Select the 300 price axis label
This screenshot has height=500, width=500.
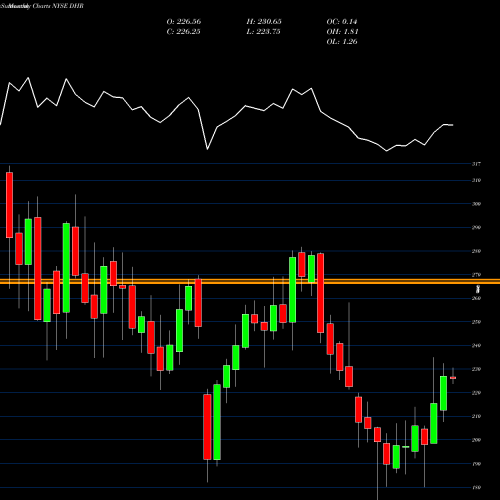[x=476, y=204]
